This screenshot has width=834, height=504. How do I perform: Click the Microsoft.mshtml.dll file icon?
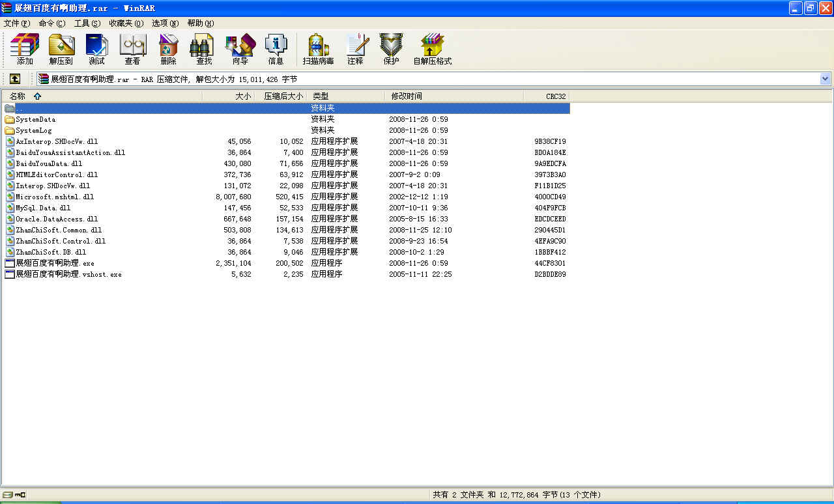click(x=10, y=197)
